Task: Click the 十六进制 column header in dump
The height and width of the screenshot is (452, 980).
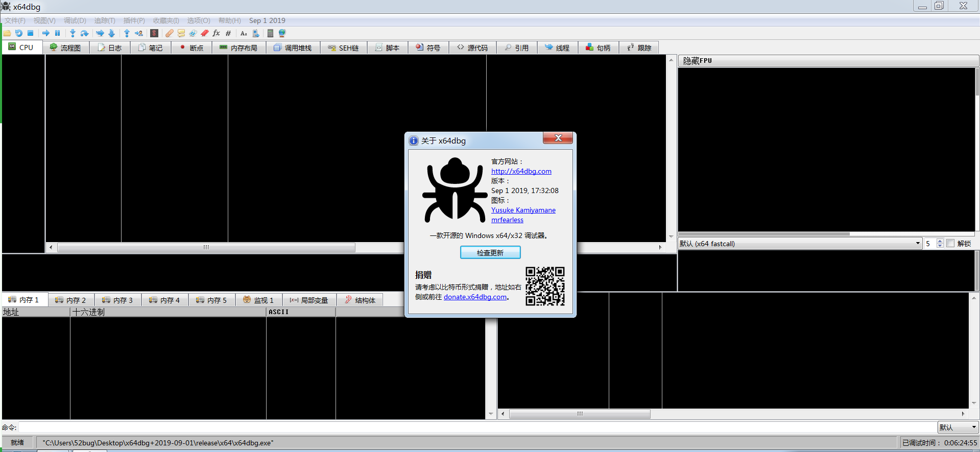Action: 168,312
